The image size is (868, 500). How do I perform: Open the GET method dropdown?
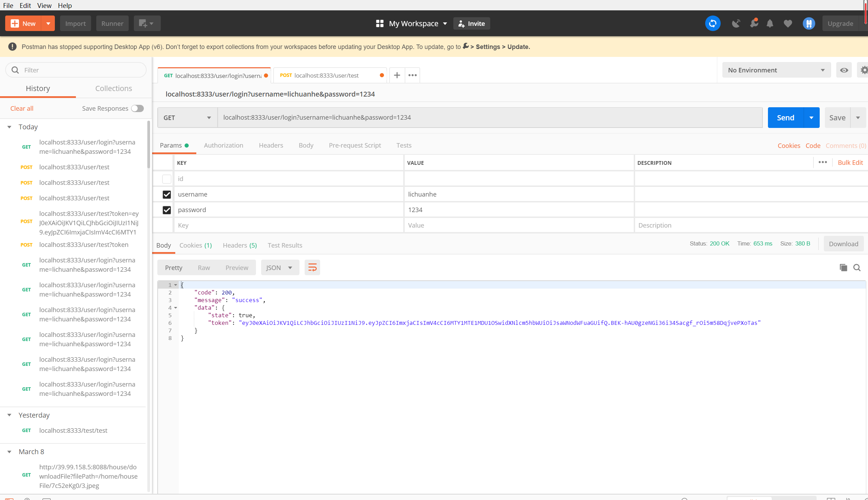(x=187, y=118)
